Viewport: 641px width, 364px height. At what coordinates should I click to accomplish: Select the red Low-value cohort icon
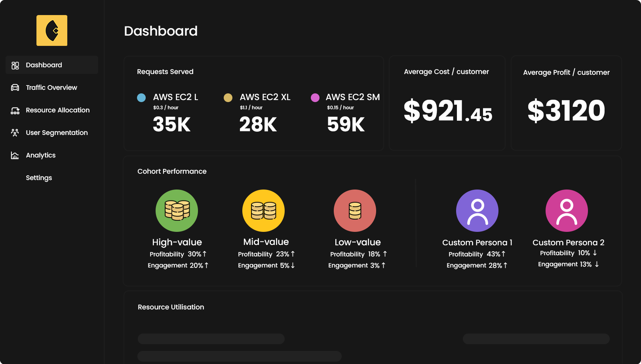(355, 210)
